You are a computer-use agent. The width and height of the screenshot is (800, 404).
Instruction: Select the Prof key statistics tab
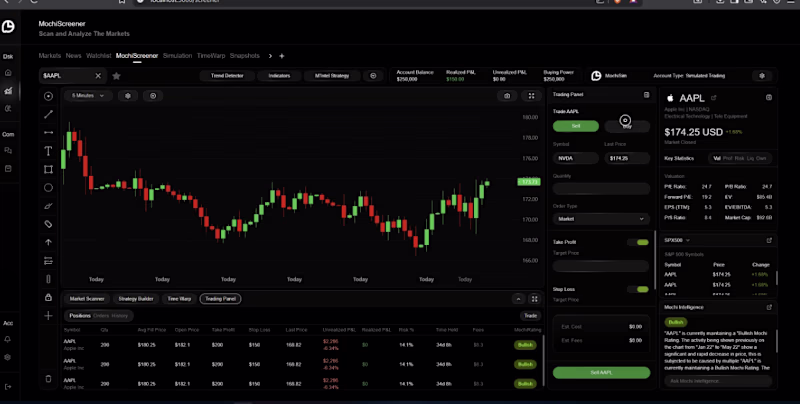728,158
